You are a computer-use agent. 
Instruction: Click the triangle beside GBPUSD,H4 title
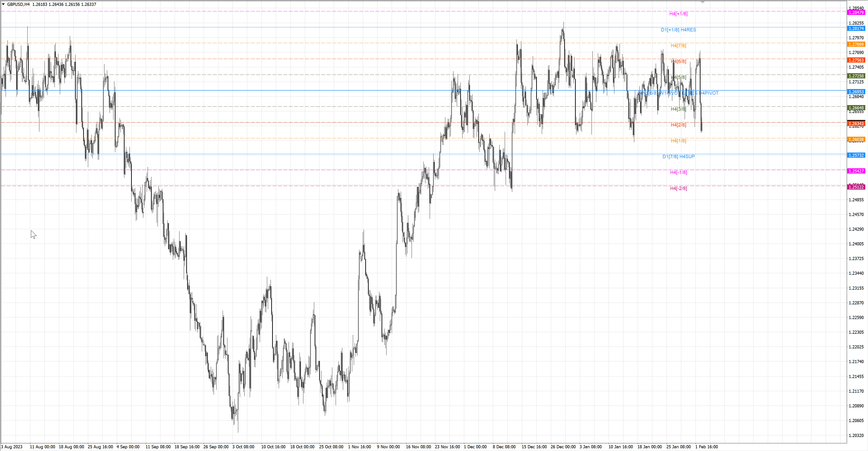point(3,4)
